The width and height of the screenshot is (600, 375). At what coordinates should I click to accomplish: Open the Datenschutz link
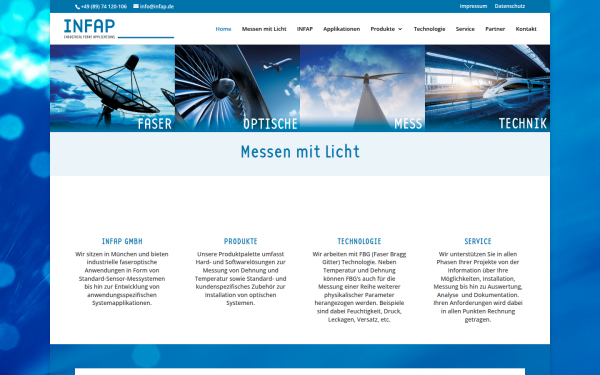[x=510, y=6]
